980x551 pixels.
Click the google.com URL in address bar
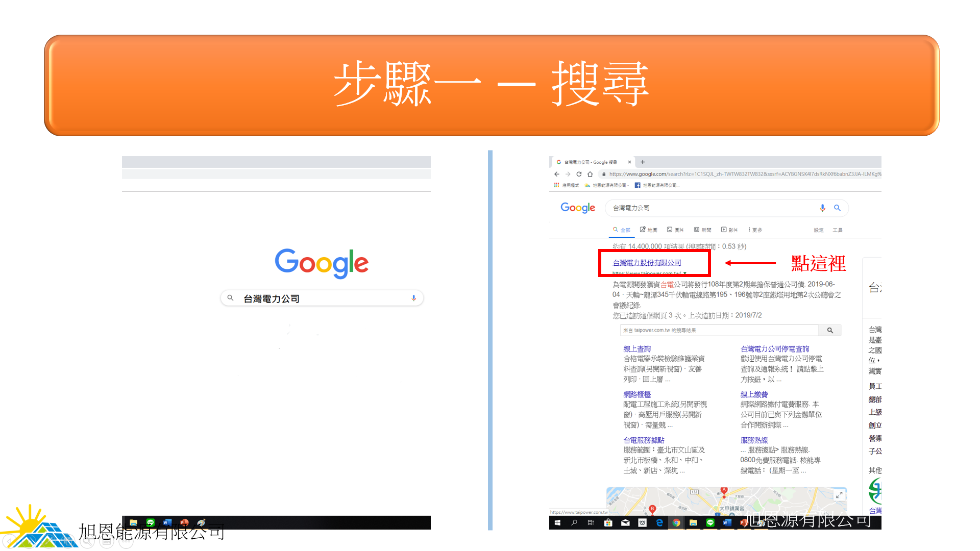[745, 174]
